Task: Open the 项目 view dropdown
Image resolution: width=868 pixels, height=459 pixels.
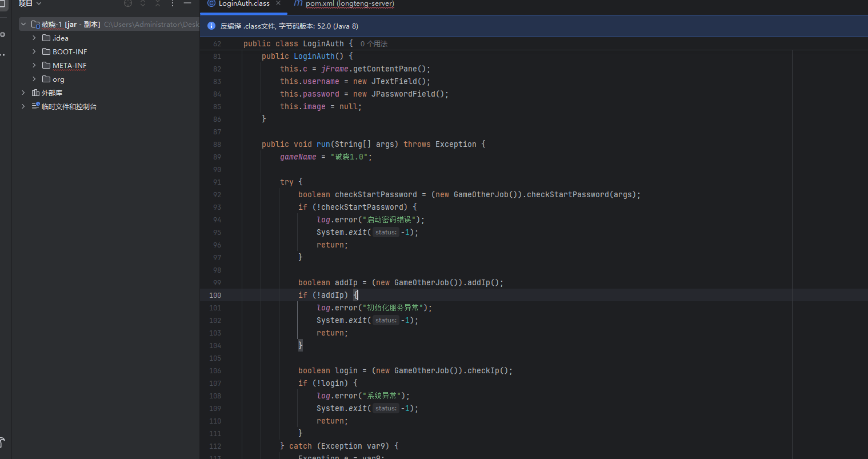Action: click(x=30, y=3)
